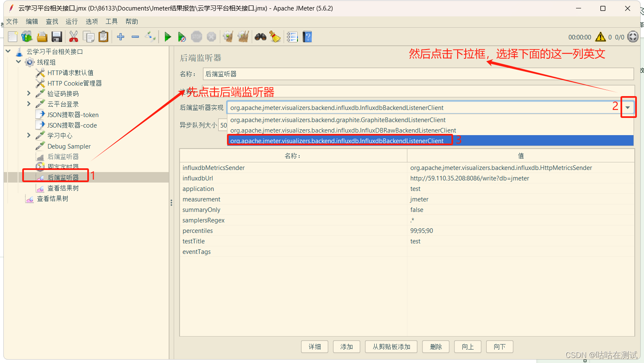Click the Cut scissors icon

click(73, 37)
